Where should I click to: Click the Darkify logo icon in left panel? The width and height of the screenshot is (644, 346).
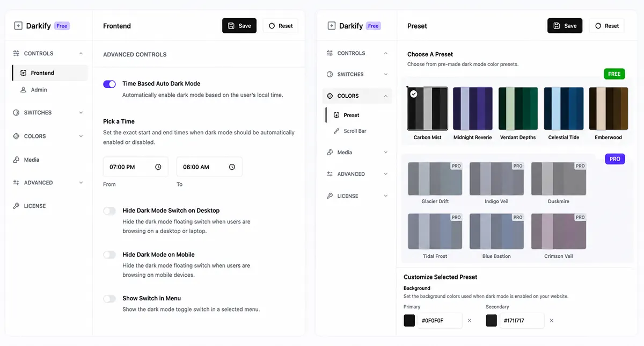[18, 26]
